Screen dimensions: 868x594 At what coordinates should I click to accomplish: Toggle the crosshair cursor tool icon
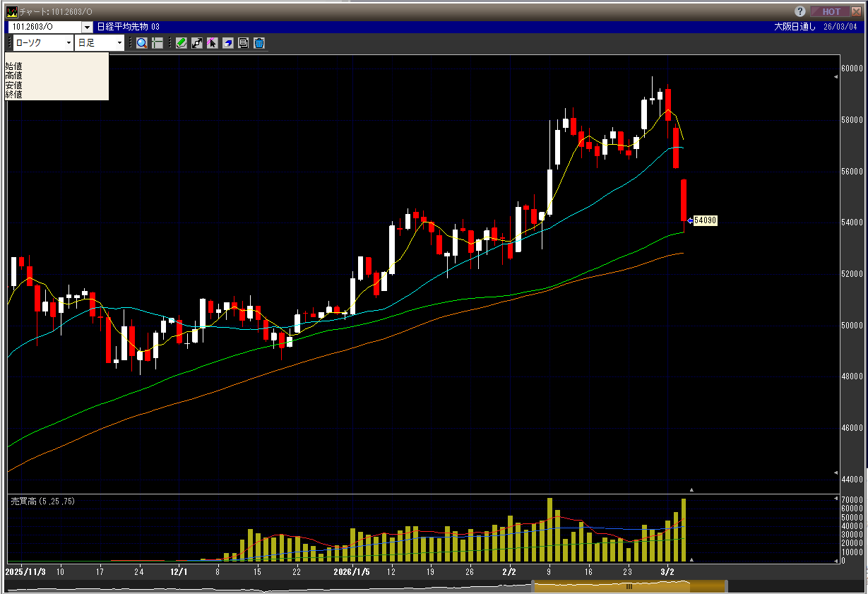[x=157, y=43]
